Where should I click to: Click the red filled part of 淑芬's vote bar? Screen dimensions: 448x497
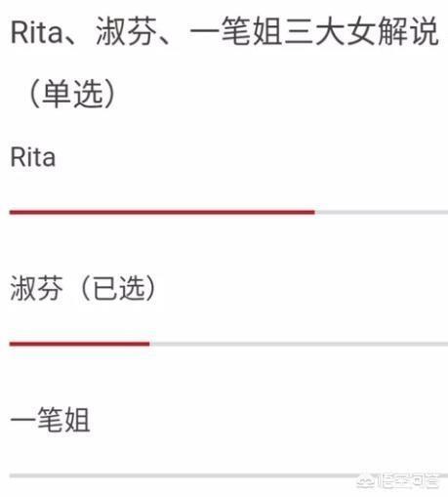(80, 344)
